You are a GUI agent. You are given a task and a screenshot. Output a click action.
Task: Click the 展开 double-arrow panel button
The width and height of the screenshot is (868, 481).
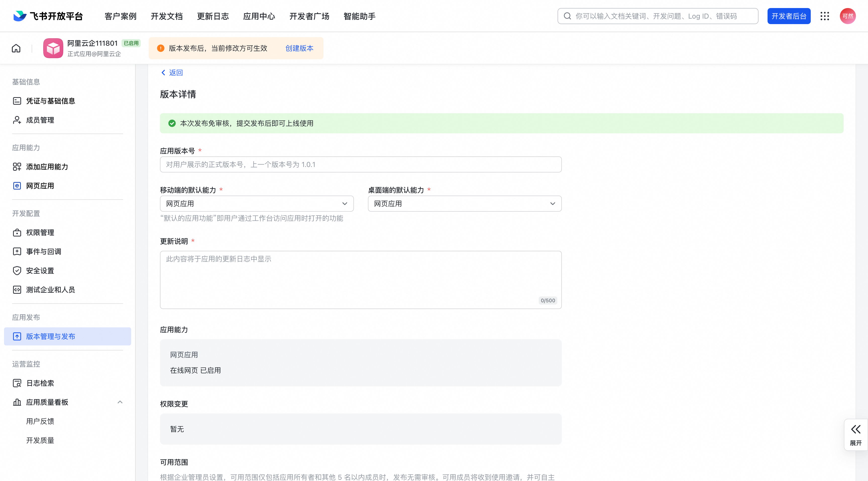(x=855, y=435)
